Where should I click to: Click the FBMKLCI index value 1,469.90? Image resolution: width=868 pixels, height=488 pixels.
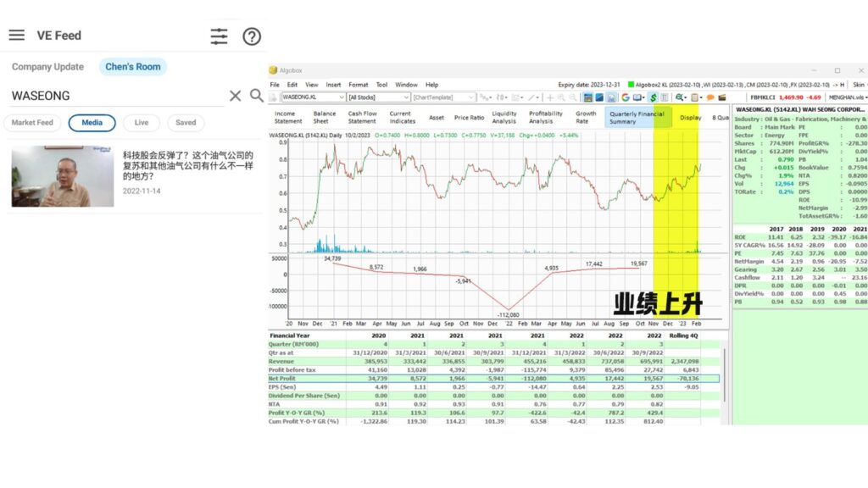793,97
